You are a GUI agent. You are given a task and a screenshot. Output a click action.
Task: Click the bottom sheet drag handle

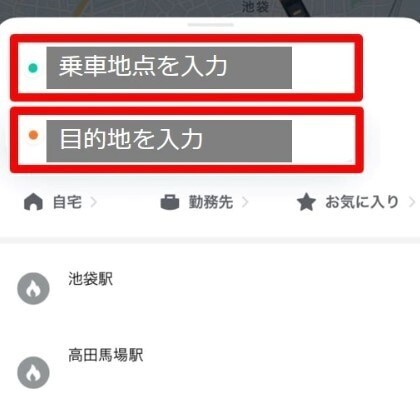point(210,25)
